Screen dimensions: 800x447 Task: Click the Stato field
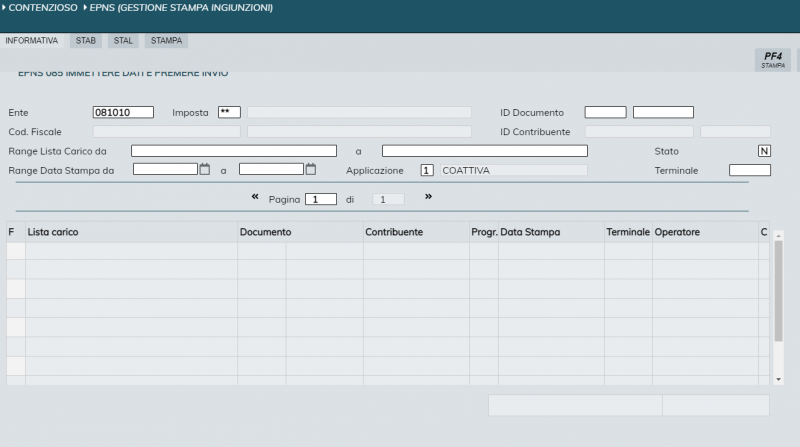(764, 151)
